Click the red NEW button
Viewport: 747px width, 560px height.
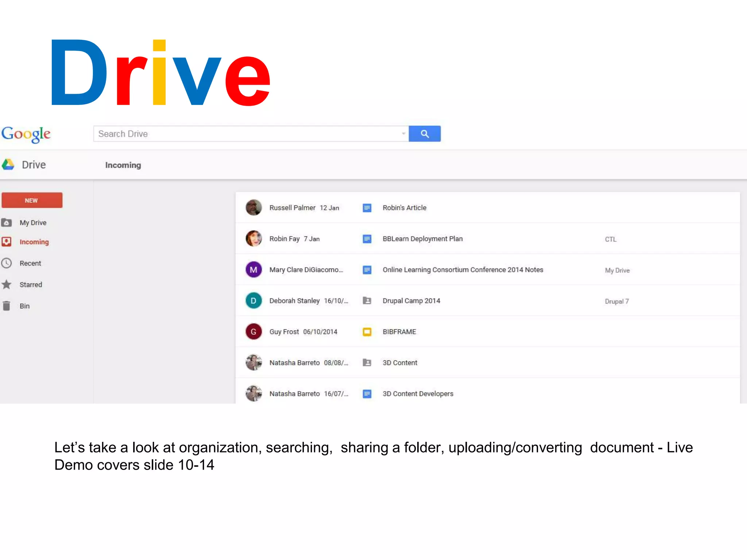(x=32, y=200)
